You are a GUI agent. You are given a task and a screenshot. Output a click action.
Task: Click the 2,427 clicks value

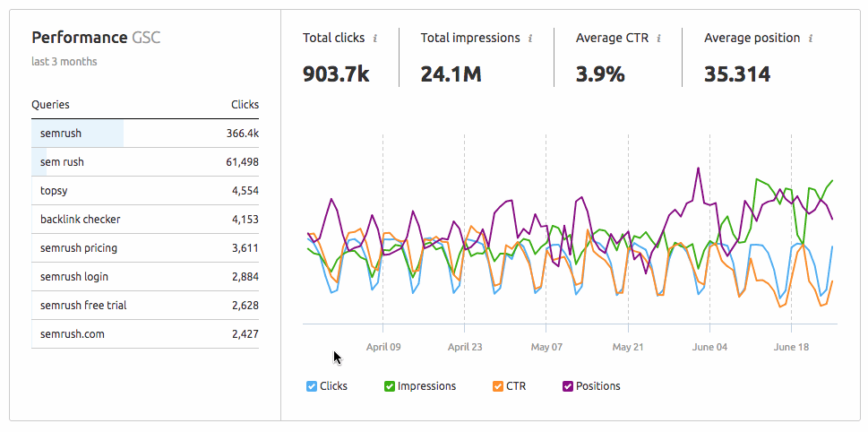[245, 334]
